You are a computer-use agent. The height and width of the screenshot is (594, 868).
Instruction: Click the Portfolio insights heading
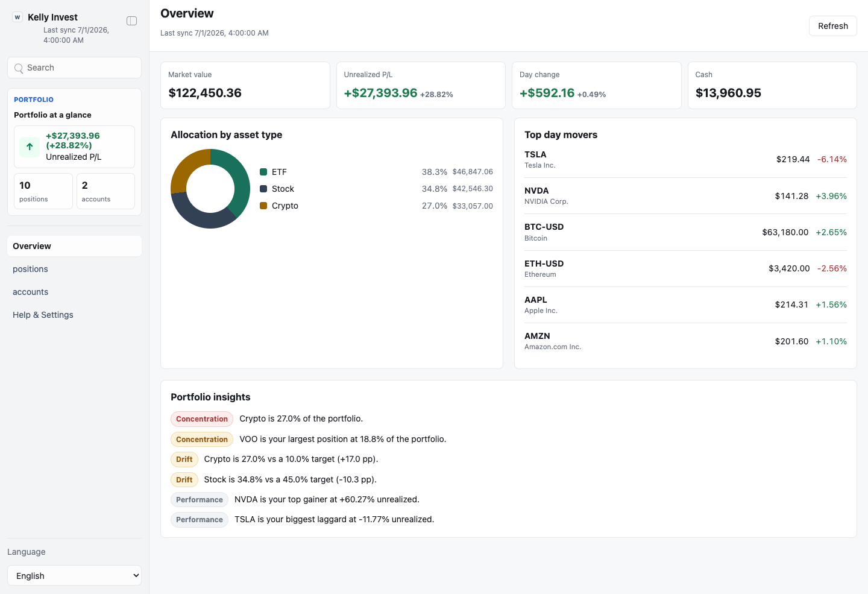(210, 397)
